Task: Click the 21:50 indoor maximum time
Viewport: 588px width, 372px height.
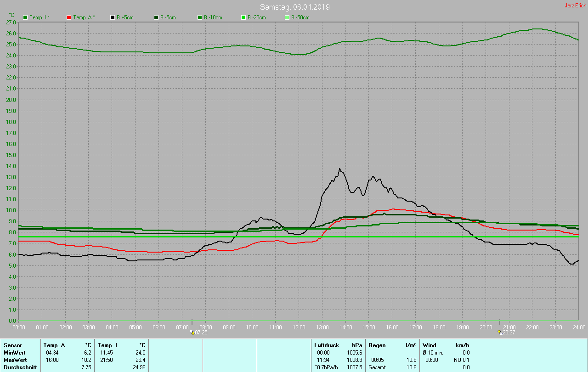Action: coord(107,360)
